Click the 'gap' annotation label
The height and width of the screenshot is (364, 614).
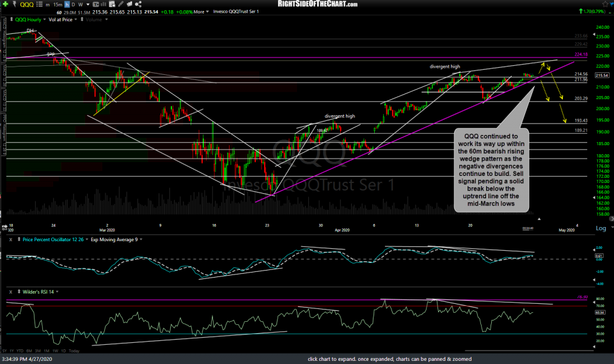tap(51, 54)
